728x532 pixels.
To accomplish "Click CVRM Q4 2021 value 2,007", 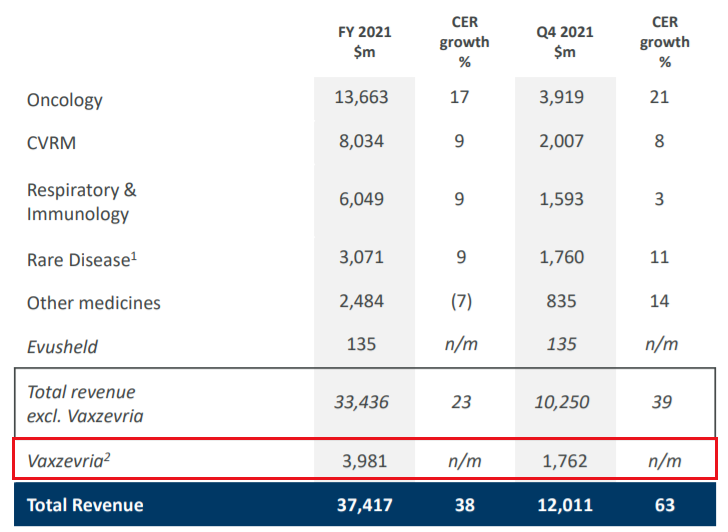I will click(561, 141).
